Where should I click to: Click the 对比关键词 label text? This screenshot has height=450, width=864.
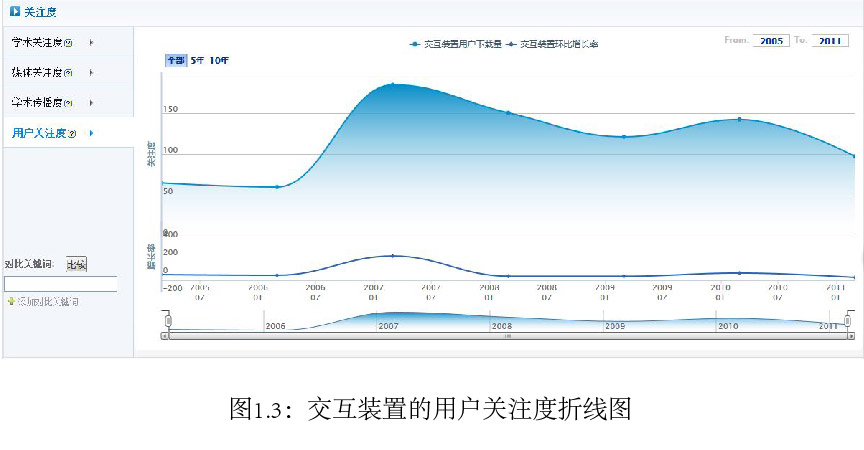pos(29,264)
